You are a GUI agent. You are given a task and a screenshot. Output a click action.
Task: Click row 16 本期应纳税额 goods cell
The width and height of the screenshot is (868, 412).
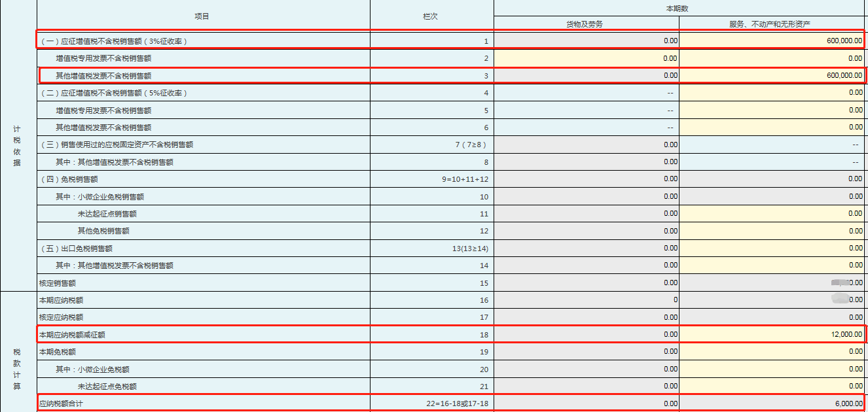pos(587,300)
